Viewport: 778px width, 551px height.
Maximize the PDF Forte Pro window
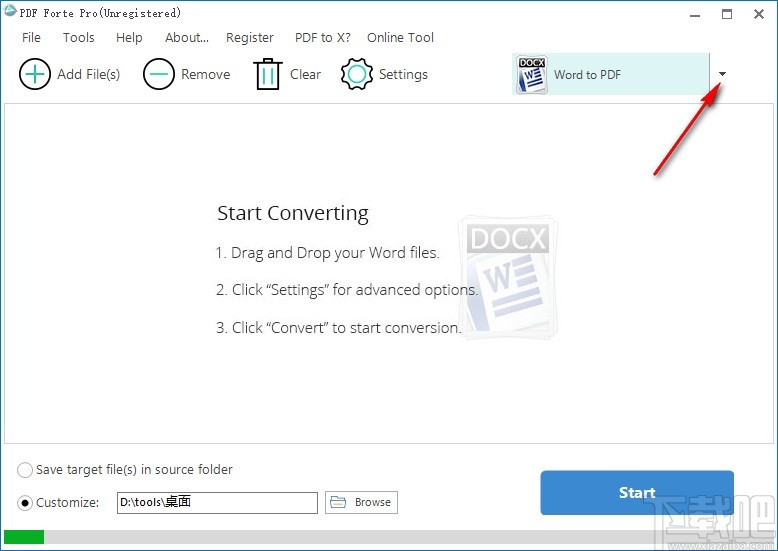(727, 14)
